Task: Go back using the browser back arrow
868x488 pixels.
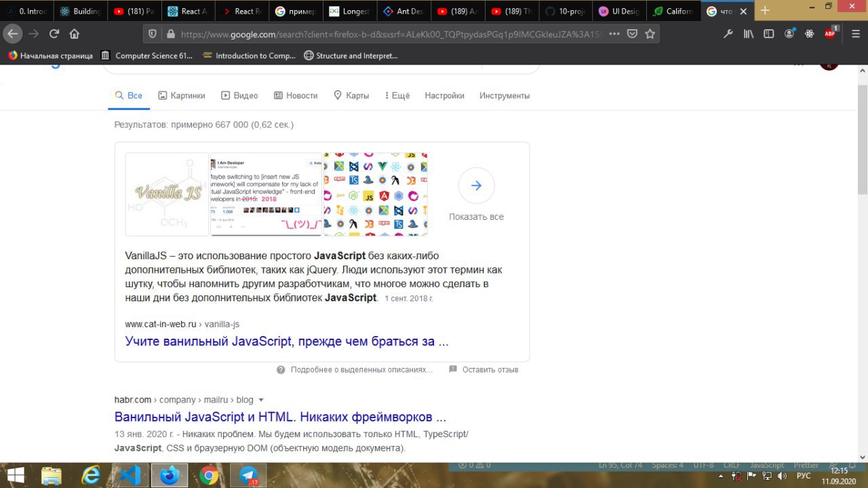Action: (x=12, y=33)
